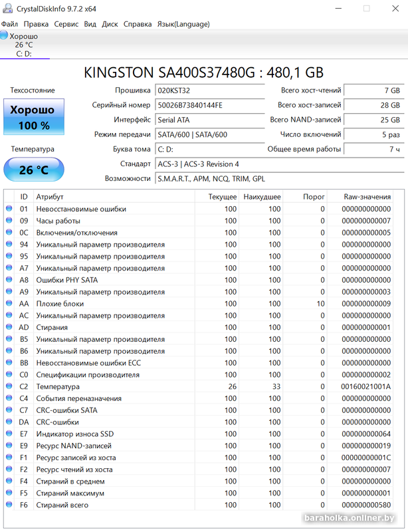
Task: Click the Число включений value 5 раз
Action: [x=373, y=134]
